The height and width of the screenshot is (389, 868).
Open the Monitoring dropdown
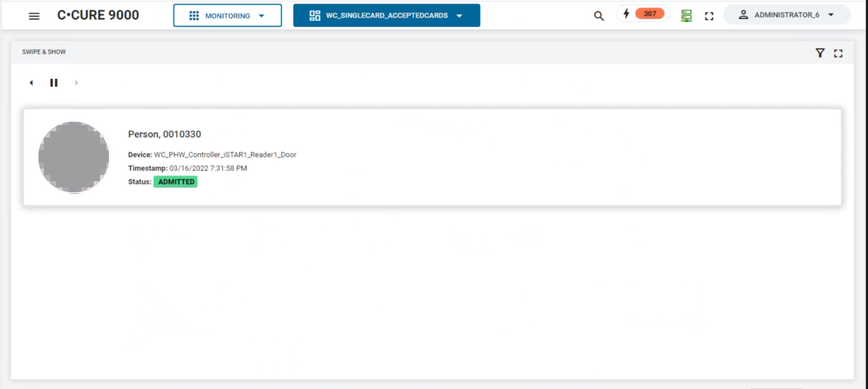pyautogui.click(x=228, y=16)
